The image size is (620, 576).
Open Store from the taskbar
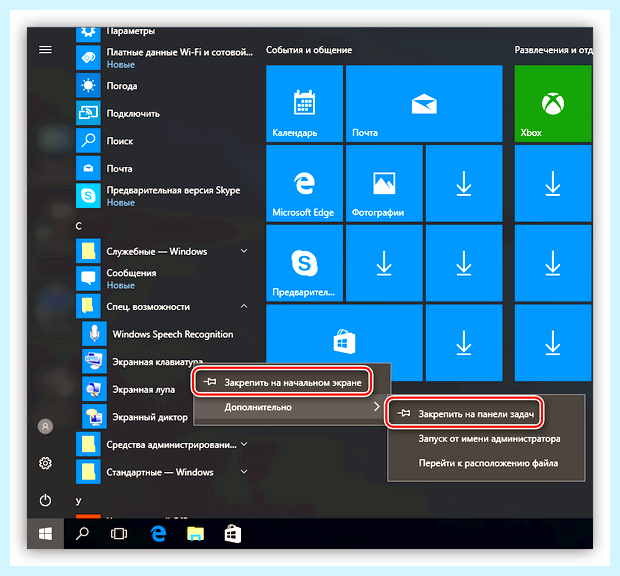pyautogui.click(x=232, y=534)
